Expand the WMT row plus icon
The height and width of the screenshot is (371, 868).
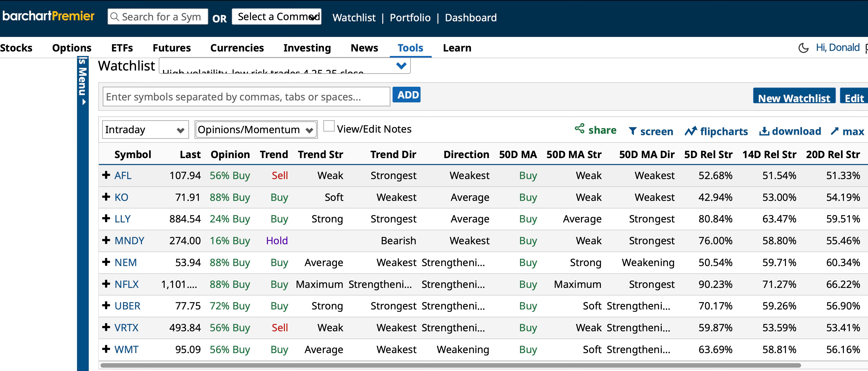[x=106, y=349]
